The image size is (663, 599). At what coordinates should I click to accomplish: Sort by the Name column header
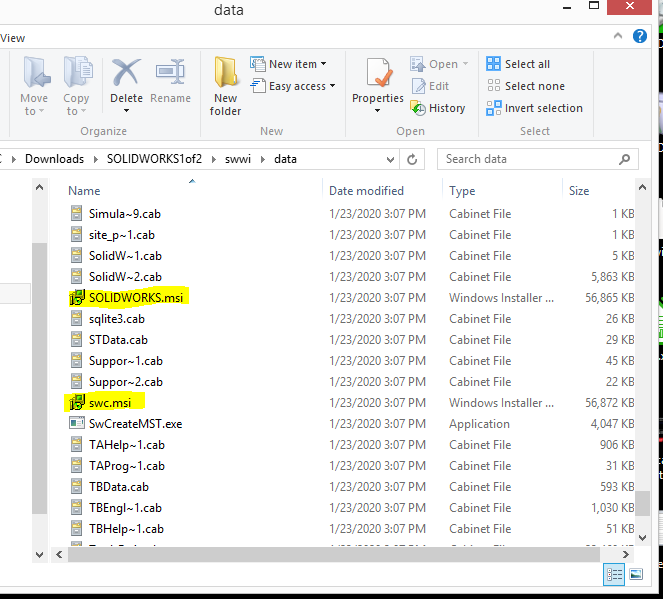click(x=84, y=191)
